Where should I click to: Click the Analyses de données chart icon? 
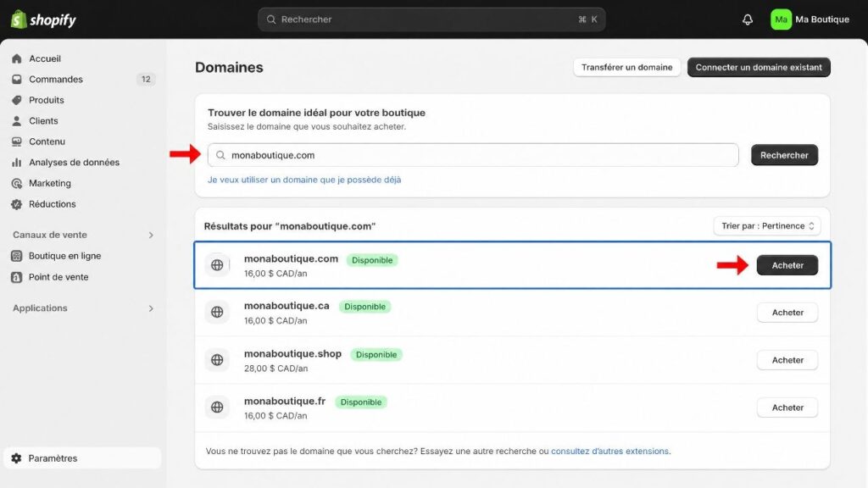tap(17, 162)
